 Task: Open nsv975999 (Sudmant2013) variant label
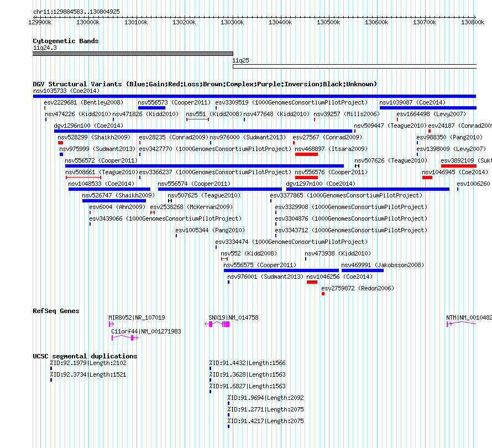click(98, 149)
